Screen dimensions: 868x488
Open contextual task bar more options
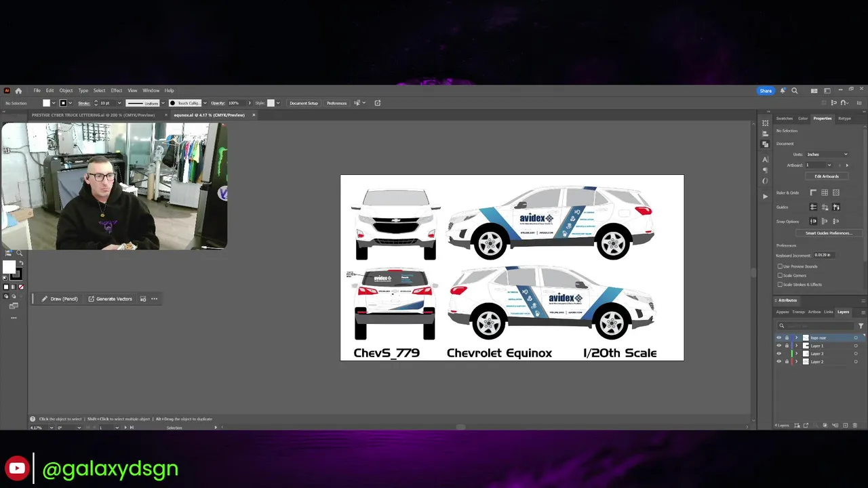155,299
